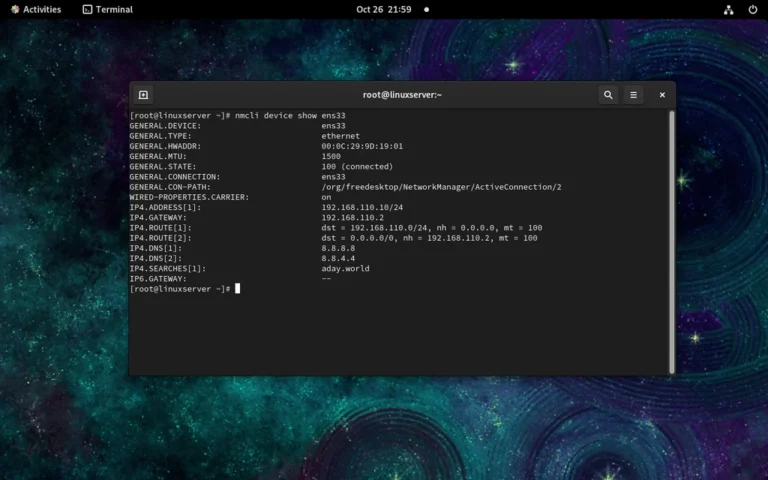Click the Activities logo icon
The width and height of the screenshot is (768, 480).
[15, 9]
